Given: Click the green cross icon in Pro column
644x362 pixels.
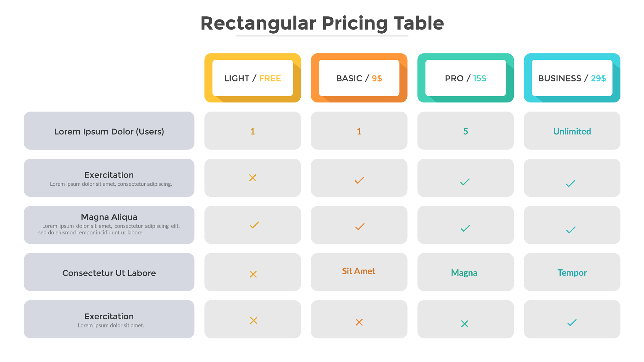Looking at the screenshot, I should coord(464,324).
